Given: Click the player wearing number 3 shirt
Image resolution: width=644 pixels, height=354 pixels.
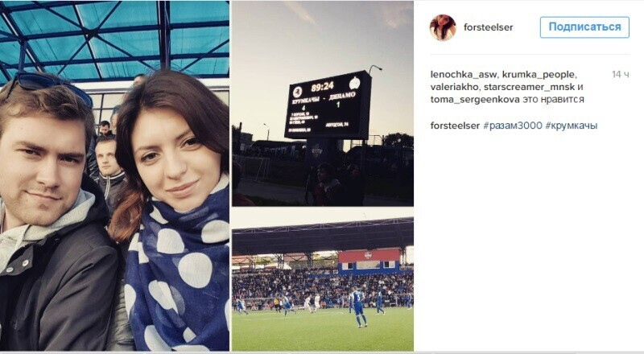Looking at the screenshot, I should coord(358,307).
